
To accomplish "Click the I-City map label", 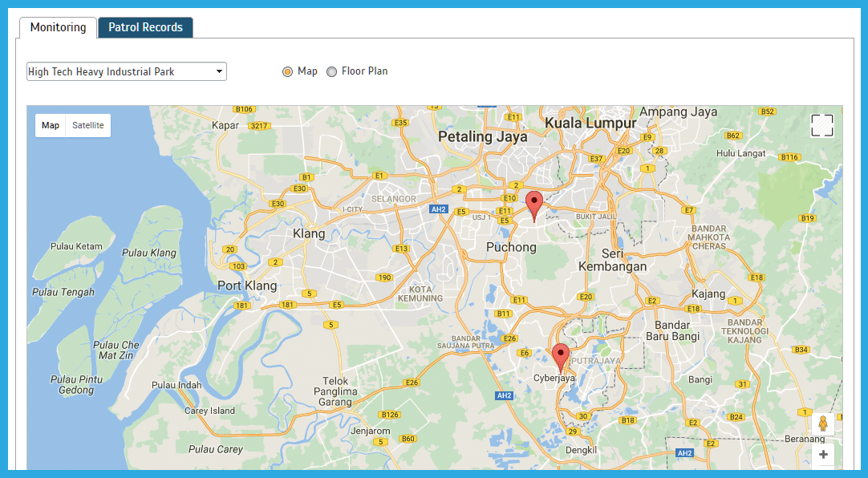I will [x=353, y=209].
